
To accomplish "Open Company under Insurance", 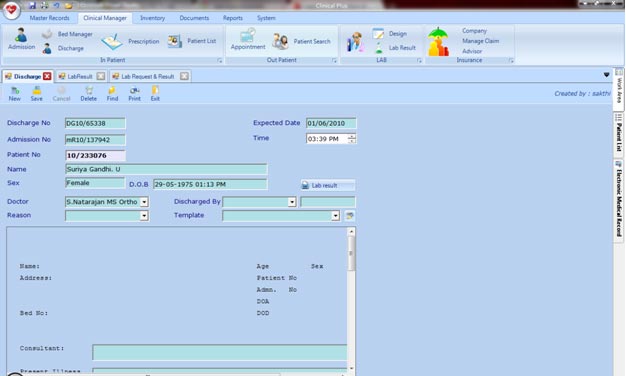I will pyautogui.click(x=474, y=31).
